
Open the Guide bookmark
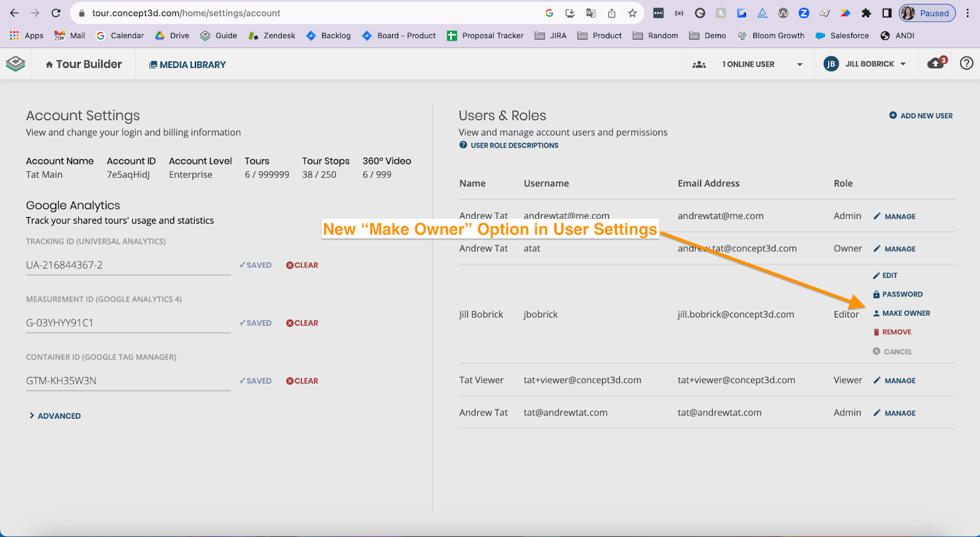(x=219, y=36)
